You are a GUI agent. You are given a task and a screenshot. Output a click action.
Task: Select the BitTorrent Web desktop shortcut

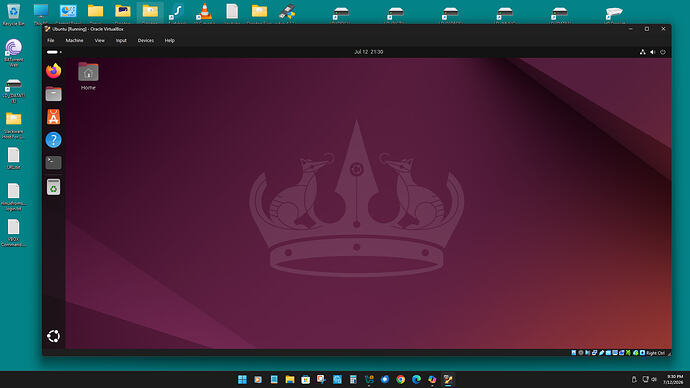(14, 53)
